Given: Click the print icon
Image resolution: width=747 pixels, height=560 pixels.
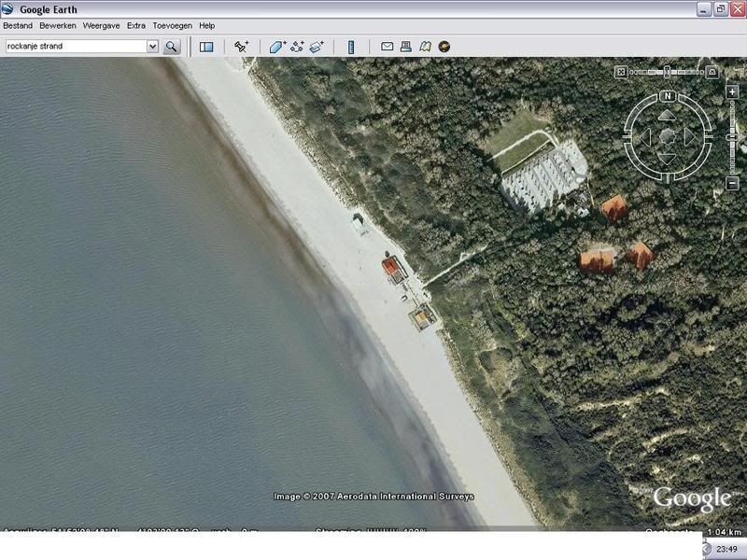Looking at the screenshot, I should (406, 46).
